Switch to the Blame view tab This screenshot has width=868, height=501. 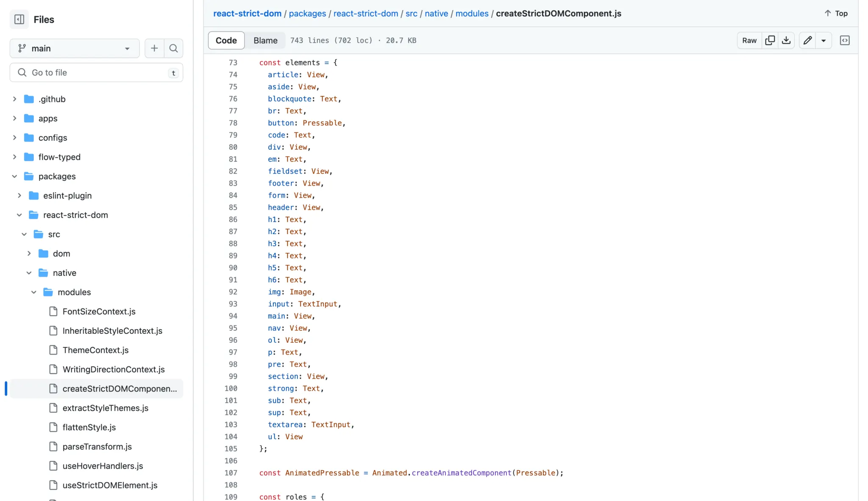point(265,40)
